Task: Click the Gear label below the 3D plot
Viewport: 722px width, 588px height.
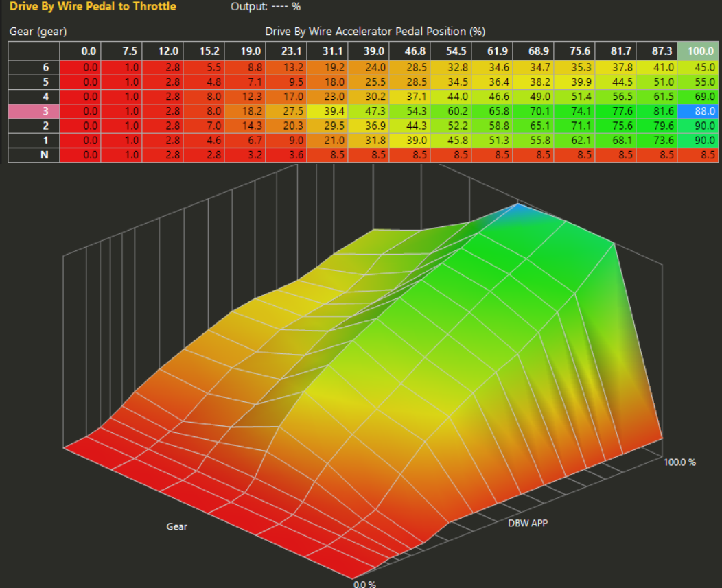Action: 176,526
